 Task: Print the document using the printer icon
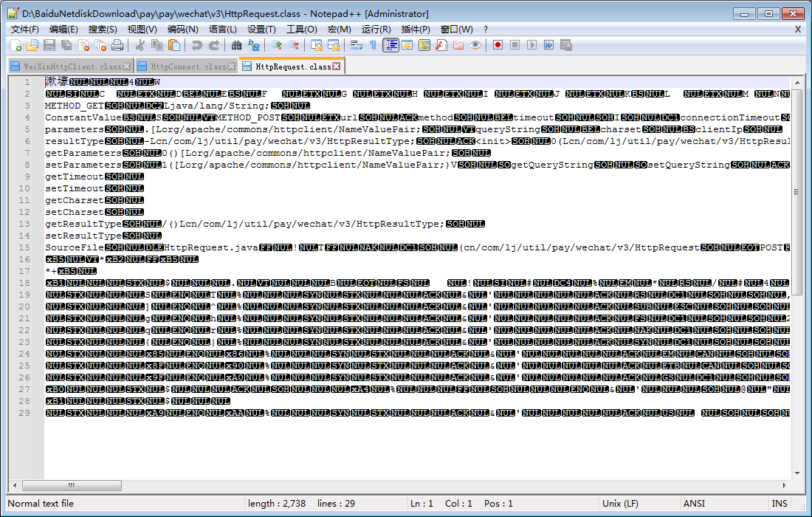point(118,46)
